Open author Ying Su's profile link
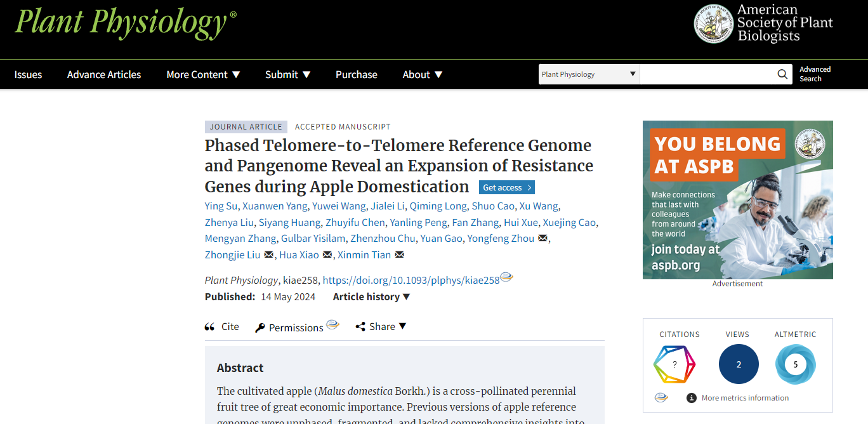 (221, 206)
